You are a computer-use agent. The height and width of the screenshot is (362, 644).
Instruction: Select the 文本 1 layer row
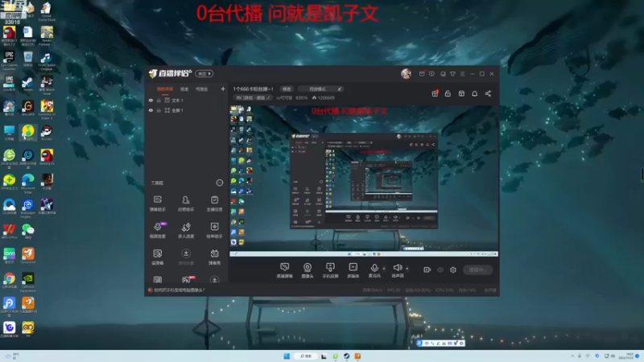187,100
